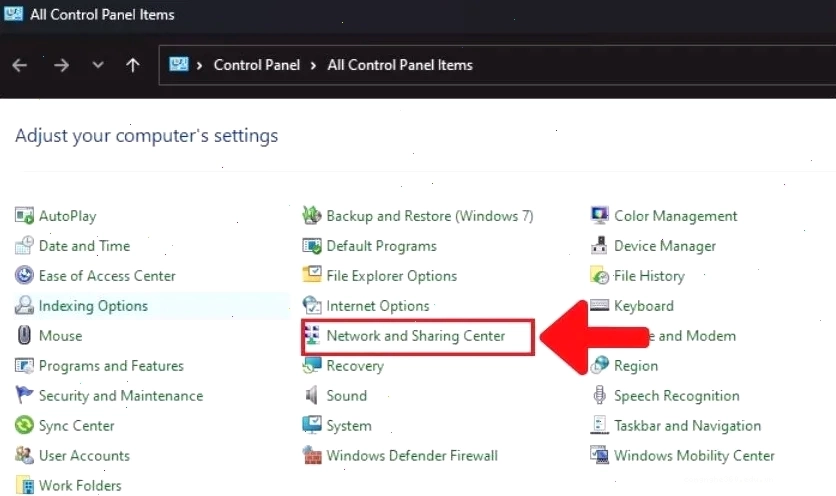Open the Speech Recognition link
Image resolution: width=836 pixels, height=496 pixels.
point(677,396)
